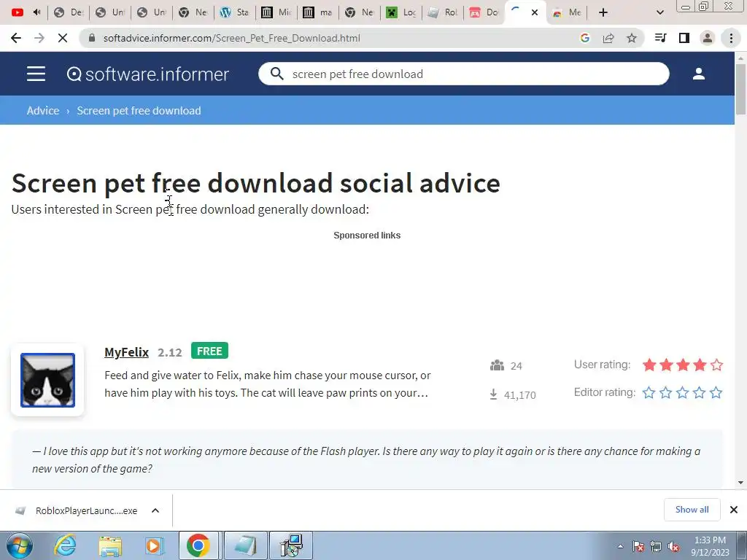This screenshot has height=560, width=747.
Task: Click the users count icon (24)
Action: [x=497, y=366]
